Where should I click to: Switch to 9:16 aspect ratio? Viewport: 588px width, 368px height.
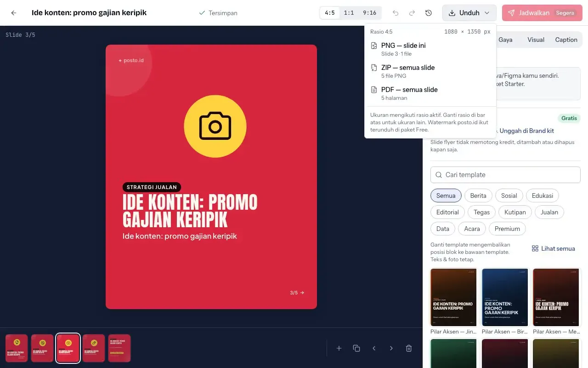[x=369, y=13]
